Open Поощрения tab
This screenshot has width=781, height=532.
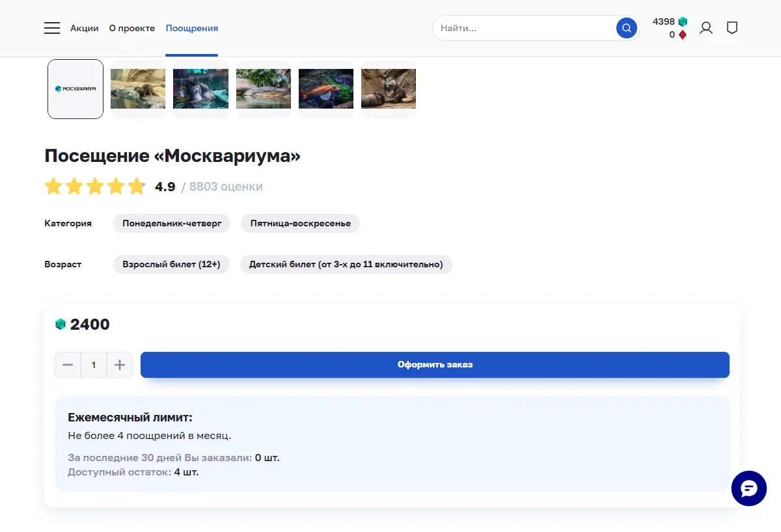192,28
